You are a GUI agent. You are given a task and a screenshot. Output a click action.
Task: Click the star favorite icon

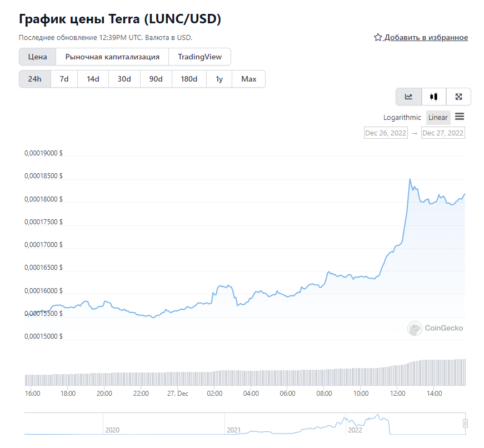pyautogui.click(x=378, y=37)
